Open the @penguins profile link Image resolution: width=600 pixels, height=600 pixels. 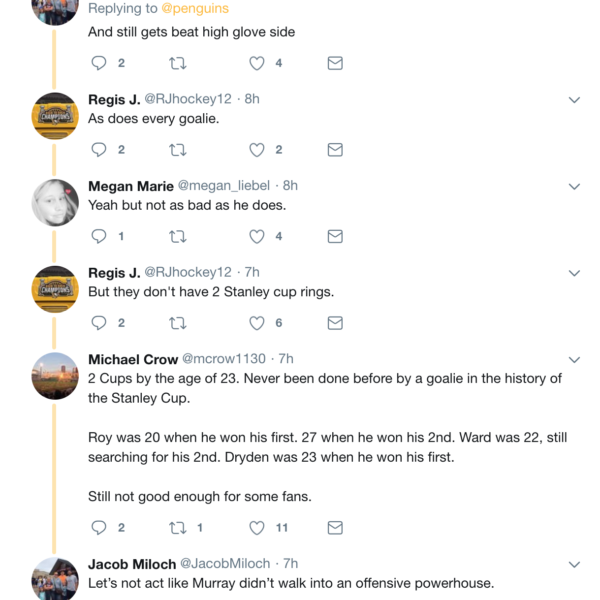(x=194, y=9)
